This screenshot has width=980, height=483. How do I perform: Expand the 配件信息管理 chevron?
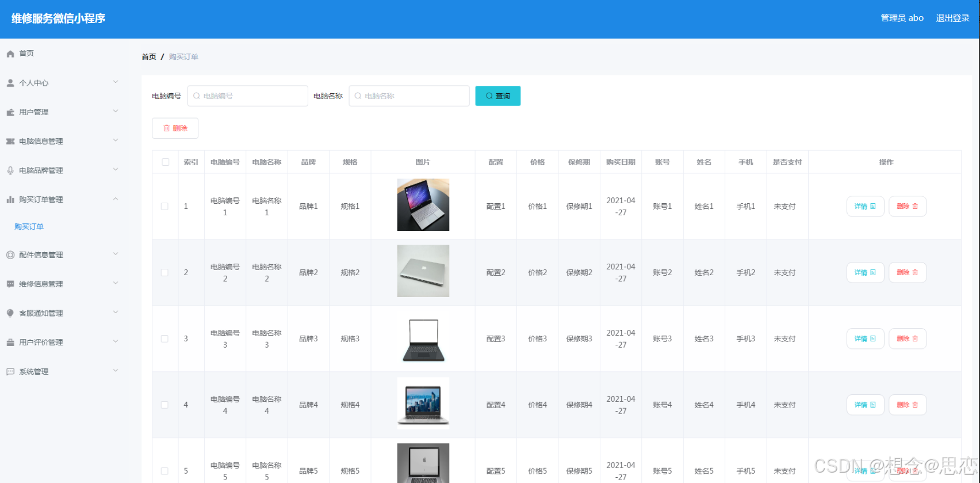click(116, 253)
